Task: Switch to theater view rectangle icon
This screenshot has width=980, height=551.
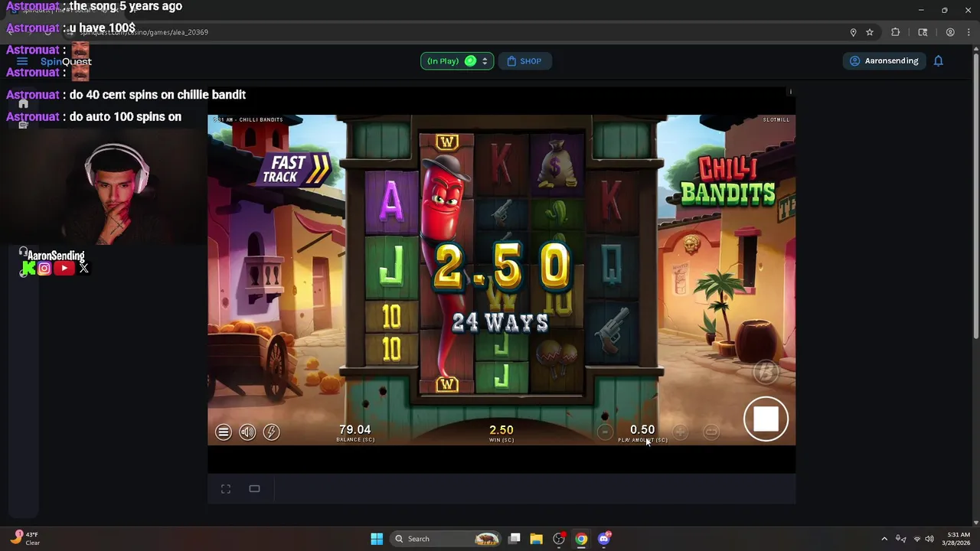Action: pyautogui.click(x=254, y=489)
